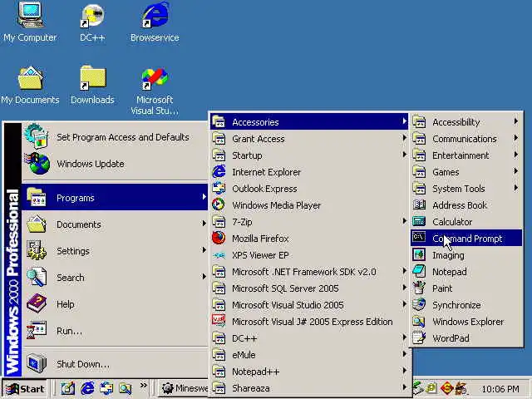
Task: Click the Command Prompt icon
Action: click(x=419, y=238)
